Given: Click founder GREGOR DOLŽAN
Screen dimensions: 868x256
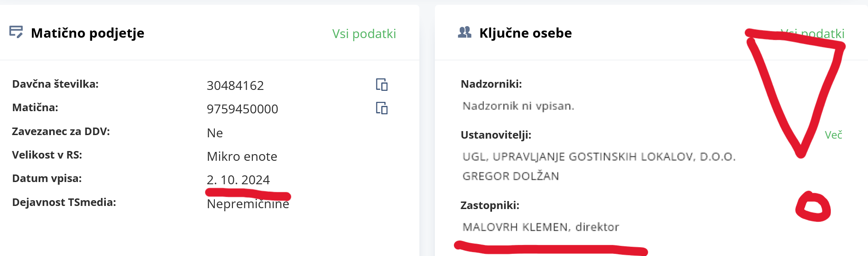Looking at the screenshot, I should tap(511, 176).
